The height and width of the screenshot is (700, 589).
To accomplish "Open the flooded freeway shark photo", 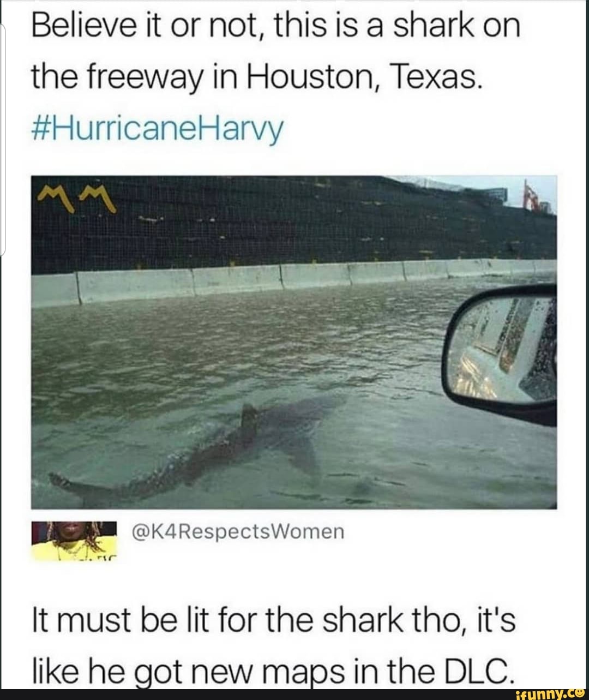I will coord(294,342).
